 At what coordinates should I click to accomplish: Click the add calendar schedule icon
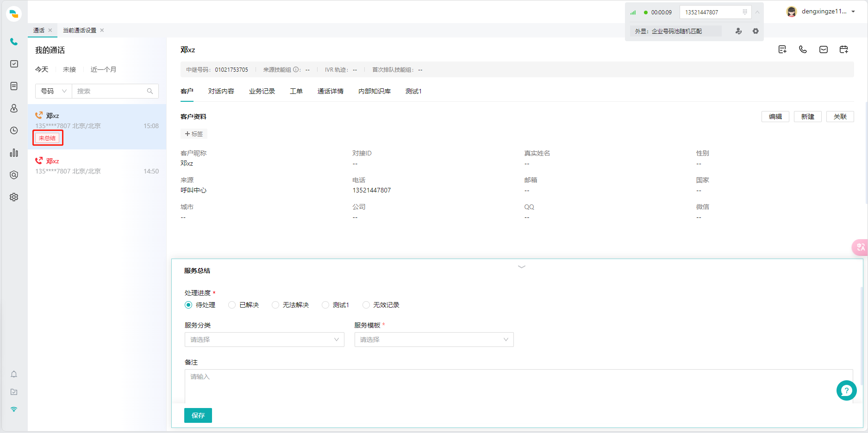coord(844,49)
